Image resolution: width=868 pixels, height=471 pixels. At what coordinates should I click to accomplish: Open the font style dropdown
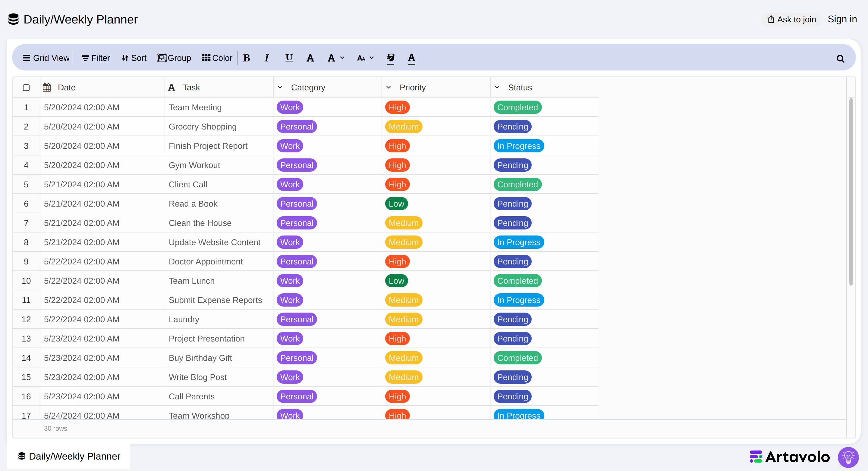(336, 58)
